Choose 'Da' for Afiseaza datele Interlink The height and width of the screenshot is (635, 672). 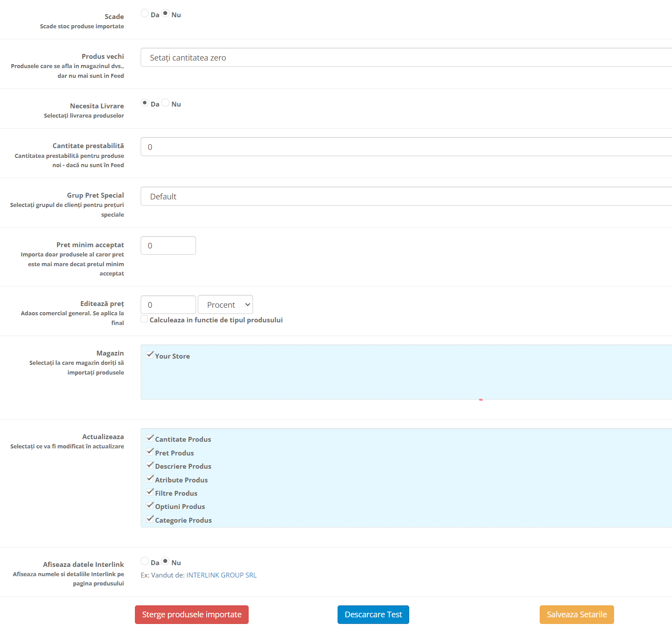pos(145,561)
